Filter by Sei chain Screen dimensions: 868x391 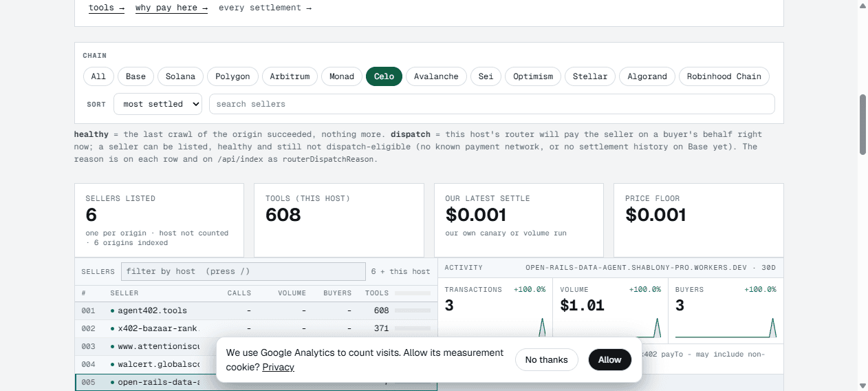point(486,76)
